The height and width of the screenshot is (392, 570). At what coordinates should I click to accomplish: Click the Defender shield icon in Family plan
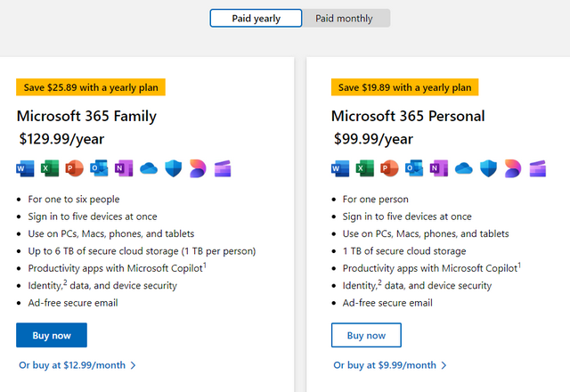pyautogui.click(x=174, y=168)
